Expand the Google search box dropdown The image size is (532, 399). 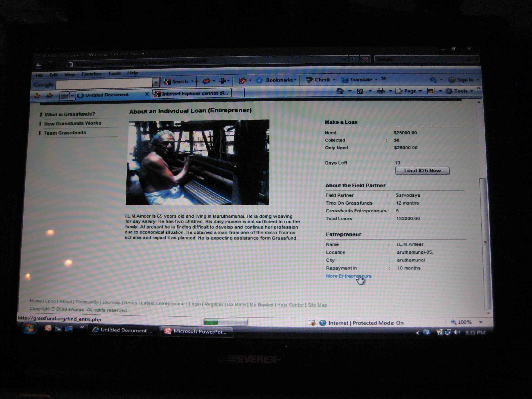(156, 83)
